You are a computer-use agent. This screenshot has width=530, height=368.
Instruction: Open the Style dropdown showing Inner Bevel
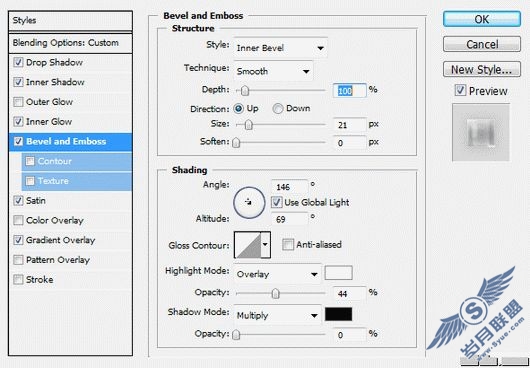tap(280, 48)
